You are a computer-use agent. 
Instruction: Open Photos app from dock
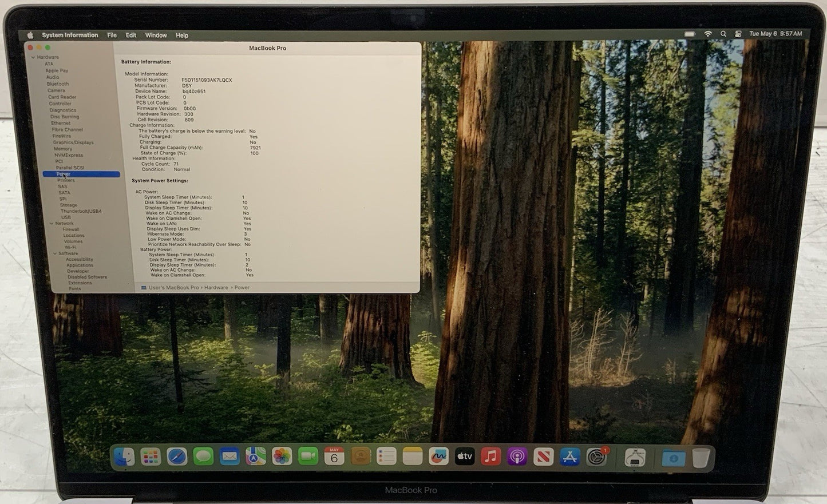pyautogui.click(x=282, y=457)
